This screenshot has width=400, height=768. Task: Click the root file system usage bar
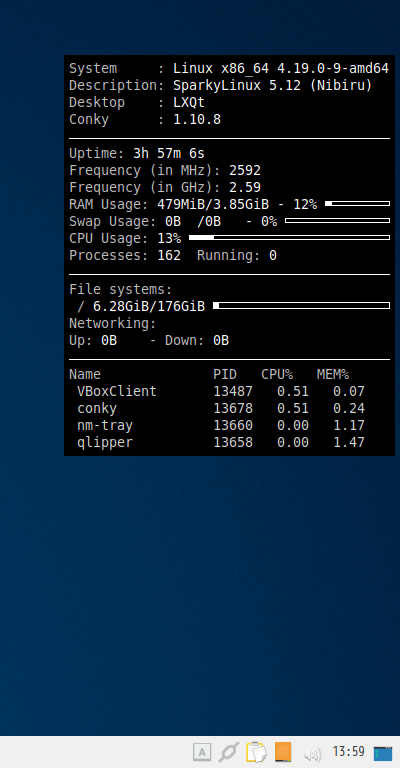[302, 306]
